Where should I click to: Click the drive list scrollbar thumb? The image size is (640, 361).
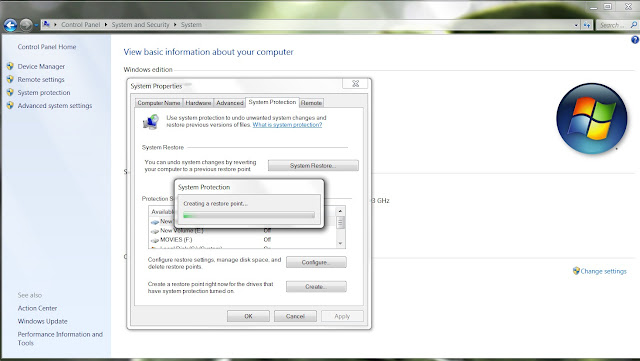340,223
